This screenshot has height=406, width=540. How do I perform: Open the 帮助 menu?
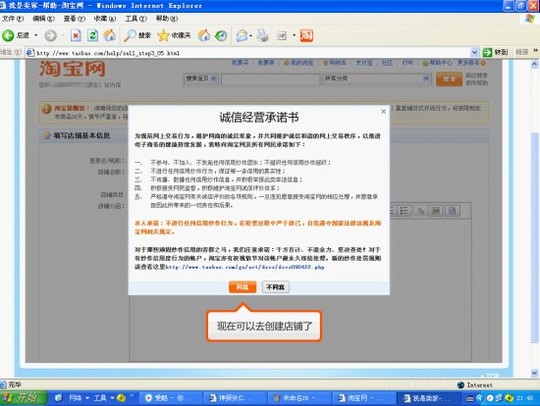click(167, 19)
